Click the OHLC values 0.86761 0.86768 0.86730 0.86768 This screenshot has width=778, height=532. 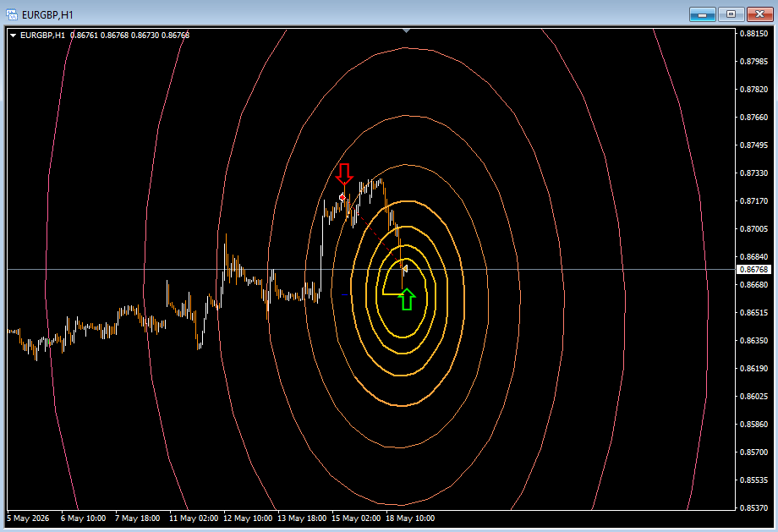click(x=130, y=36)
